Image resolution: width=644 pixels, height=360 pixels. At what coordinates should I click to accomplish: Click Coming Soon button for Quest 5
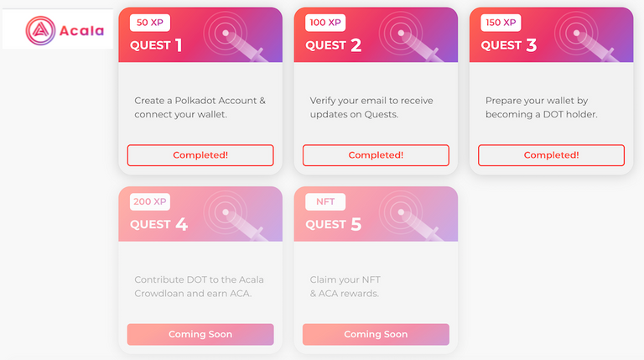(x=376, y=334)
